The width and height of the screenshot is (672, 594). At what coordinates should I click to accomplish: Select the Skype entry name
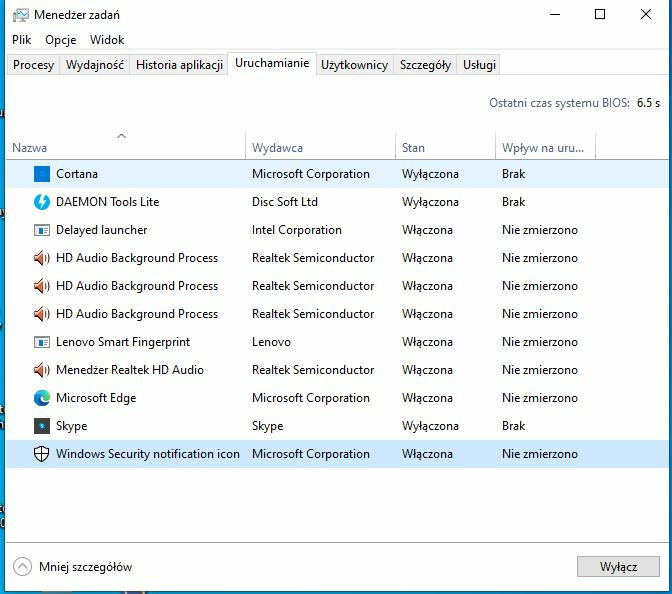[x=72, y=426]
